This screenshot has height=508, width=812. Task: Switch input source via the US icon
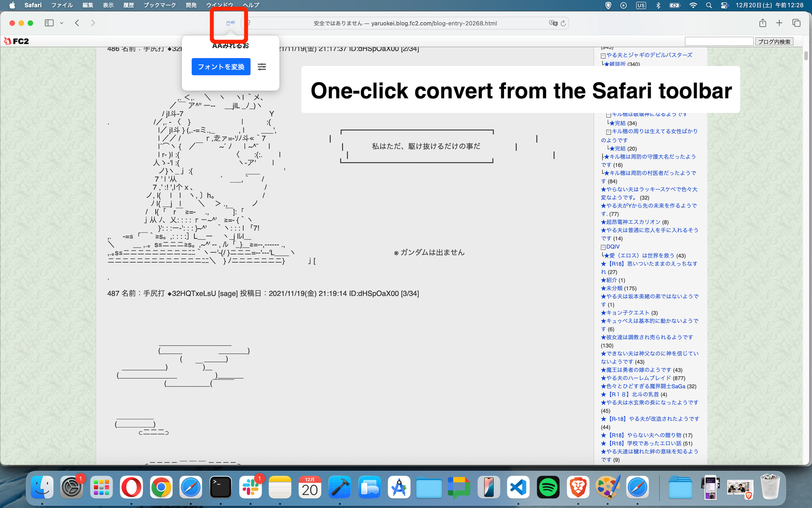(x=641, y=5)
